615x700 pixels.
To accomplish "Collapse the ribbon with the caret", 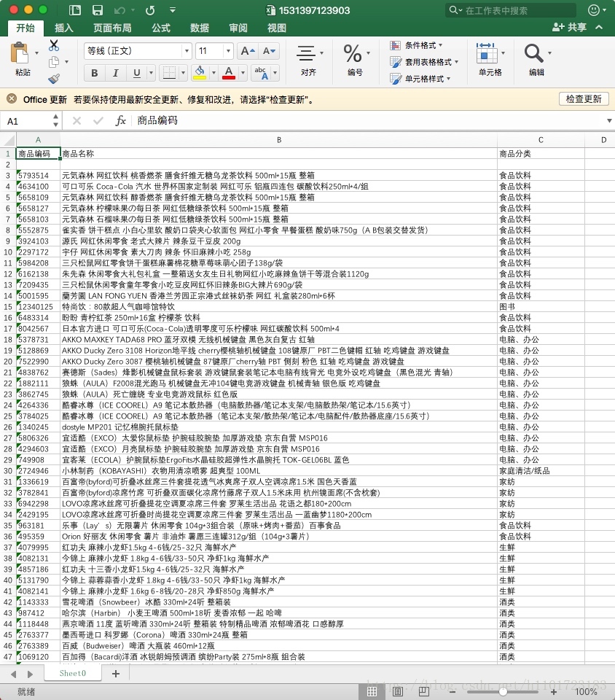I will 600,27.
